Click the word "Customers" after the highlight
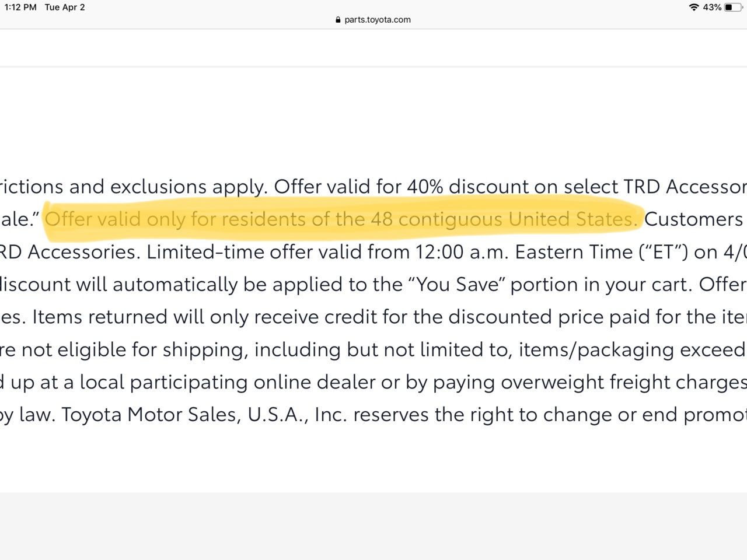Image resolution: width=747 pixels, height=560 pixels. [693, 219]
